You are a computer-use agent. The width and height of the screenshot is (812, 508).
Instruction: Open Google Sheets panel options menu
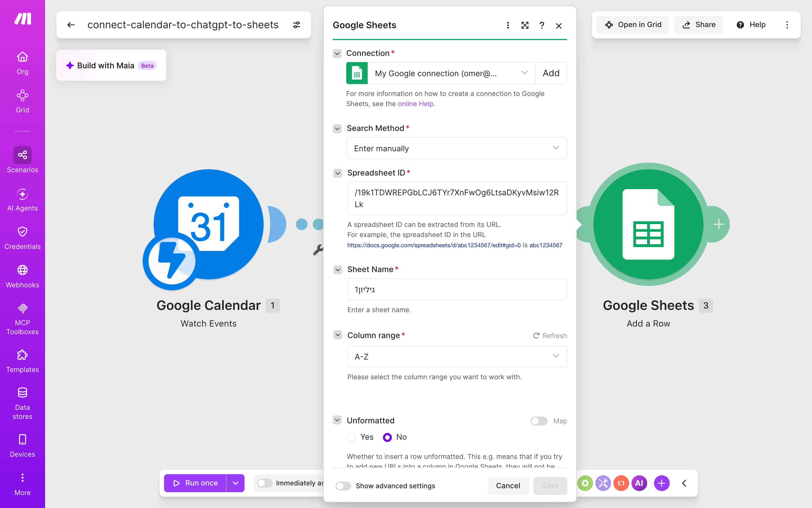point(508,25)
